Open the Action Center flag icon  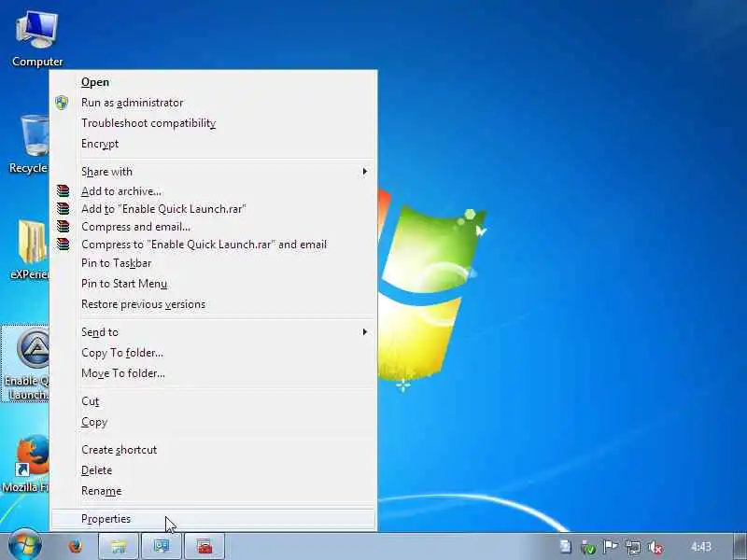(x=611, y=547)
